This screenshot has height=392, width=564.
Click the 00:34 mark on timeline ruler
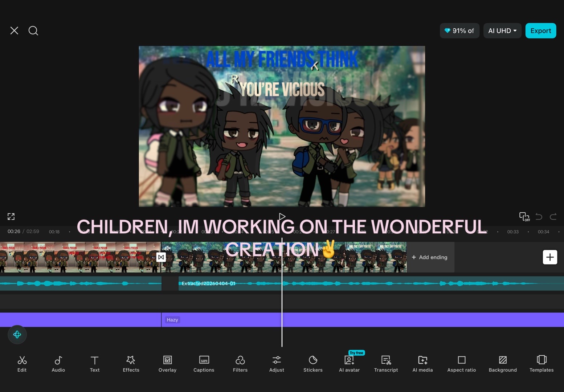(543, 232)
